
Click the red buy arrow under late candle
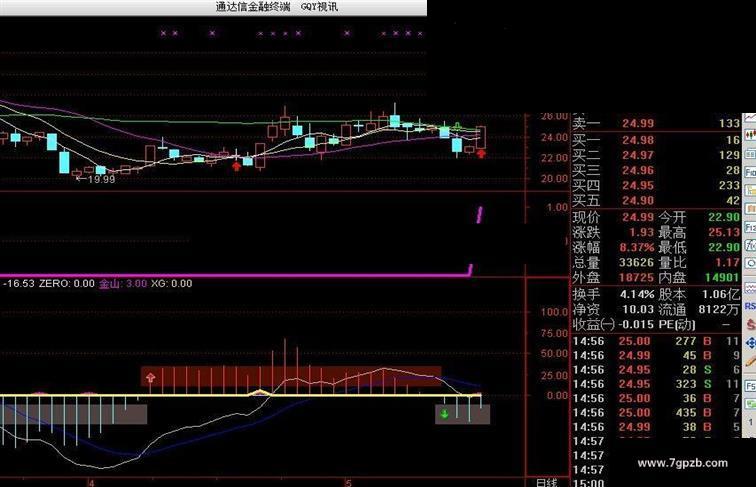pyautogui.click(x=481, y=154)
